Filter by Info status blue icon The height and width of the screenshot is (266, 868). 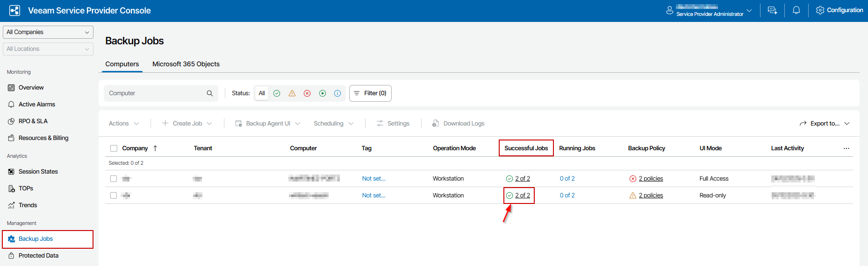[337, 93]
